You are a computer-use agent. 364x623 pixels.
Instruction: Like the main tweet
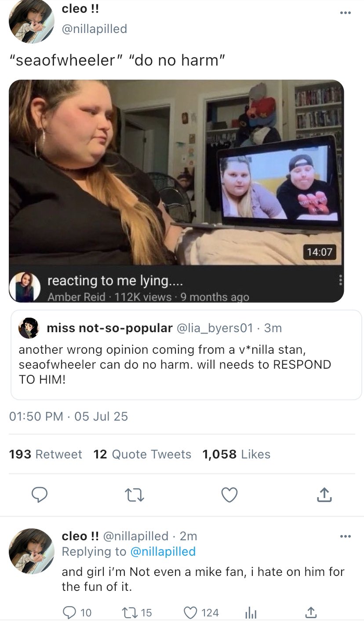click(x=229, y=495)
